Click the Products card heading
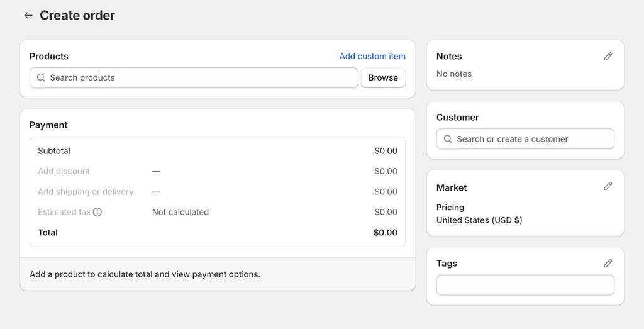 pyautogui.click(x=49, y=56)
